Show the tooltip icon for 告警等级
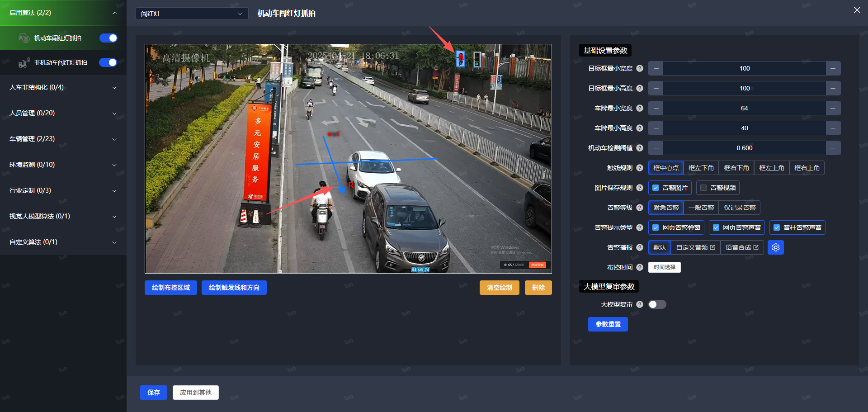 click(640, 208)
